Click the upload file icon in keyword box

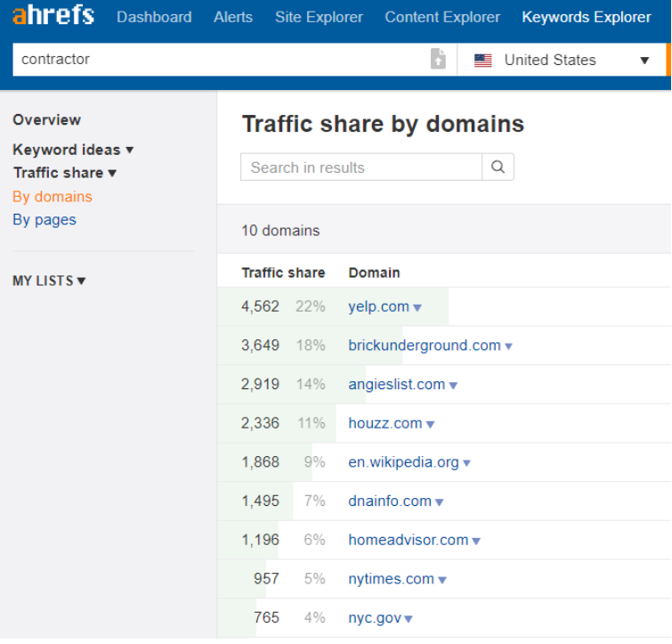(438, 59)
